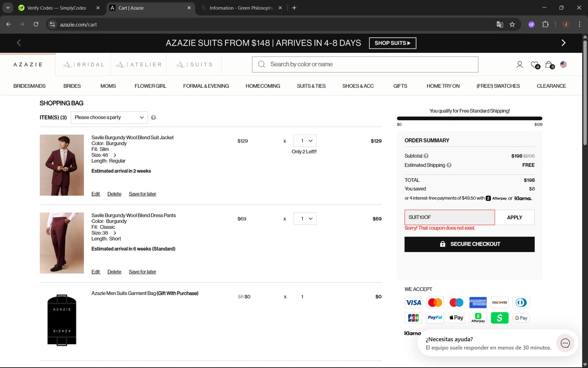The width and height of the screenshot is (588, 368).
Task: Click the US flag region selector
Action: (x=563, y=64)
